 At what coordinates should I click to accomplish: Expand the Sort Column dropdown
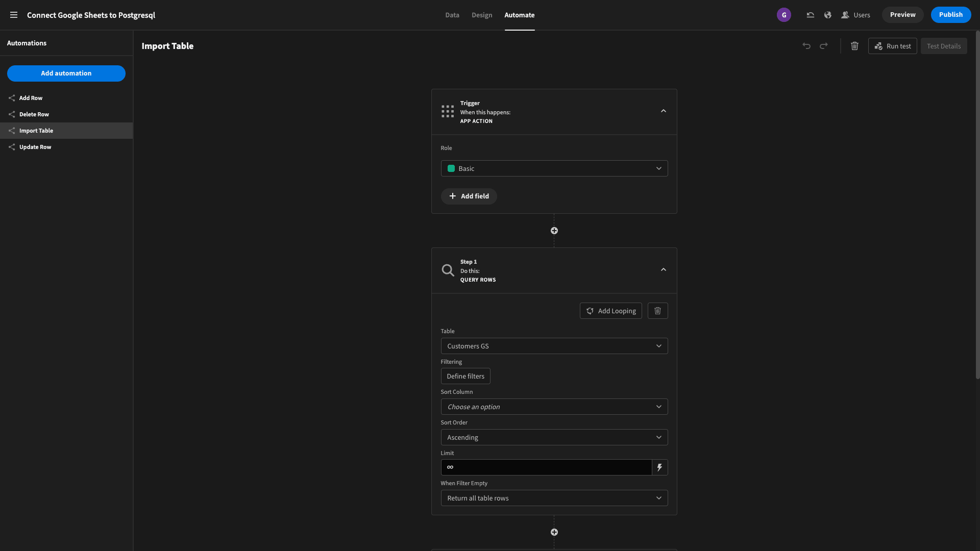554,406
